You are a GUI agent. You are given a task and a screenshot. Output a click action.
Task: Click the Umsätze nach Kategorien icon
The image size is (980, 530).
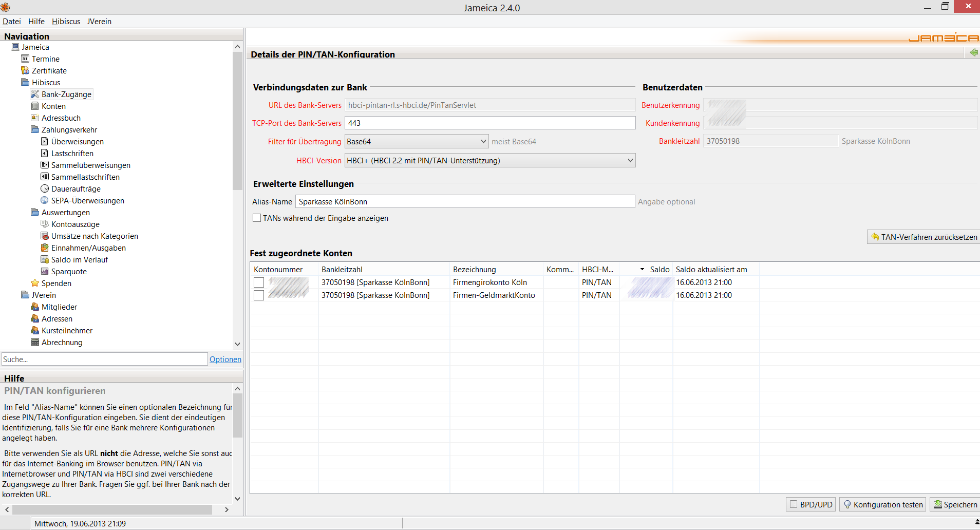[45, 236]
